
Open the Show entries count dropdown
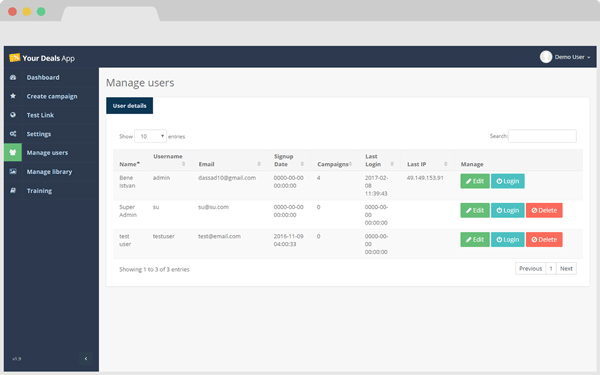(150, 136)
